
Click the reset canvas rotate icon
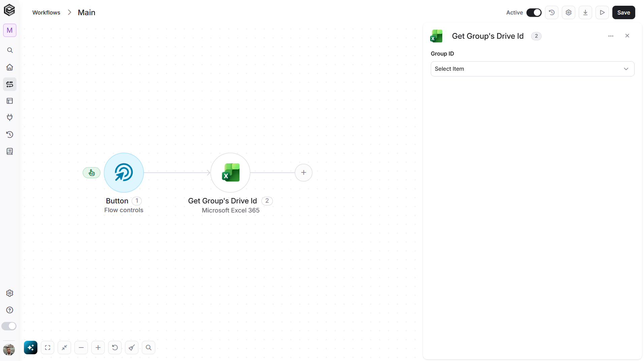(x=115, y=348)
